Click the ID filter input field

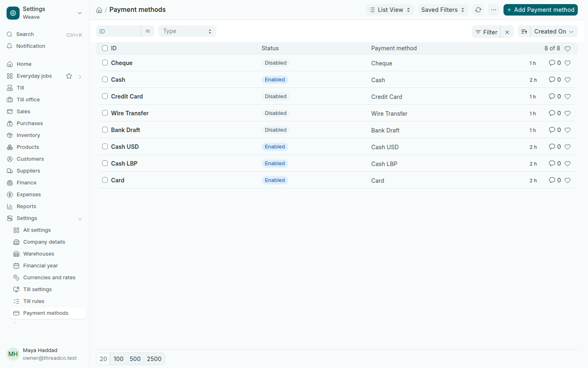pos(118,31)
